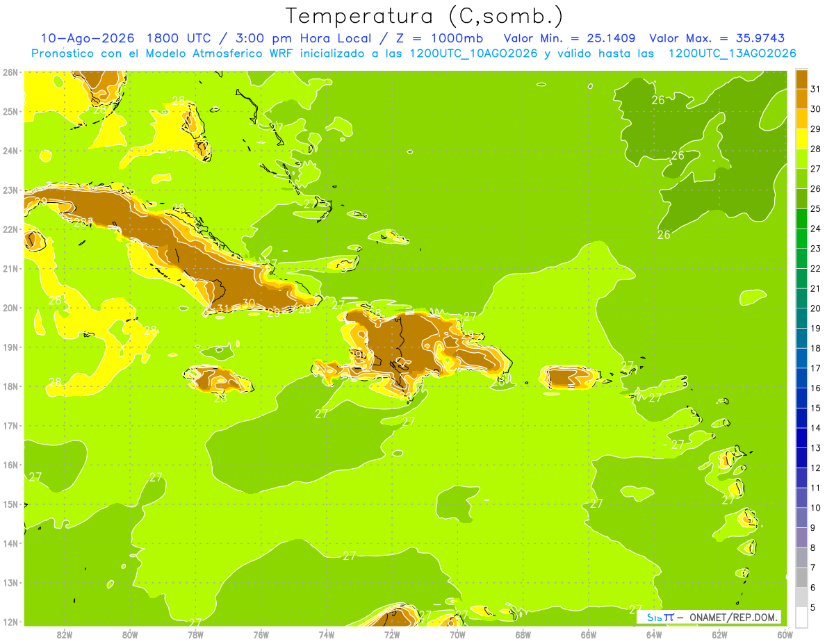The height and width of the screenshot is (644, 834).
Task: Click the legend value 20
Action: point(815,308)
